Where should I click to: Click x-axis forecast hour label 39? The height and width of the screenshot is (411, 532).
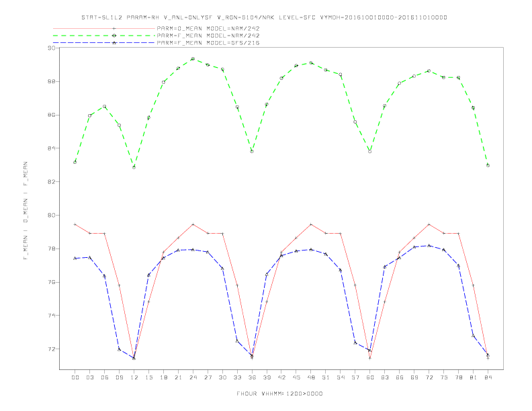(267, 377)
